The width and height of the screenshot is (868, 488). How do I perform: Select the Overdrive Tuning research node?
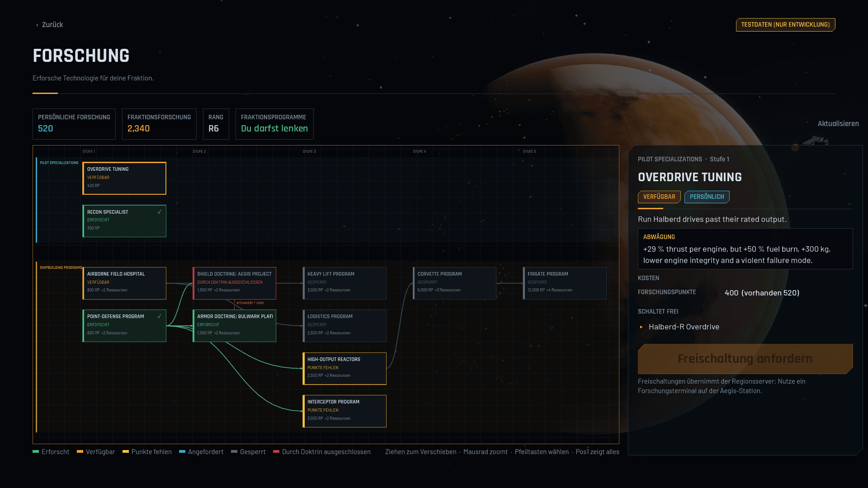[x=124, y=178]
